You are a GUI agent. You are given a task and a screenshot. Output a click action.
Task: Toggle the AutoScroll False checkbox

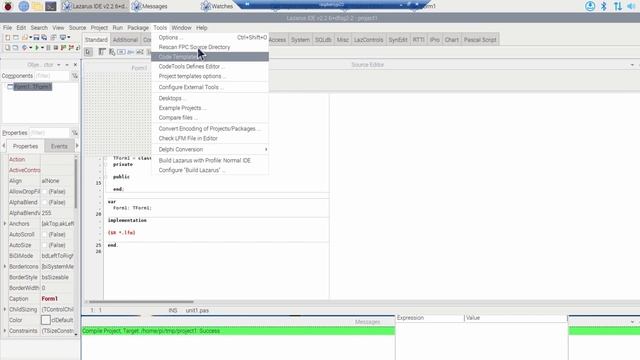pyautogui.click(x=44, y=234)
